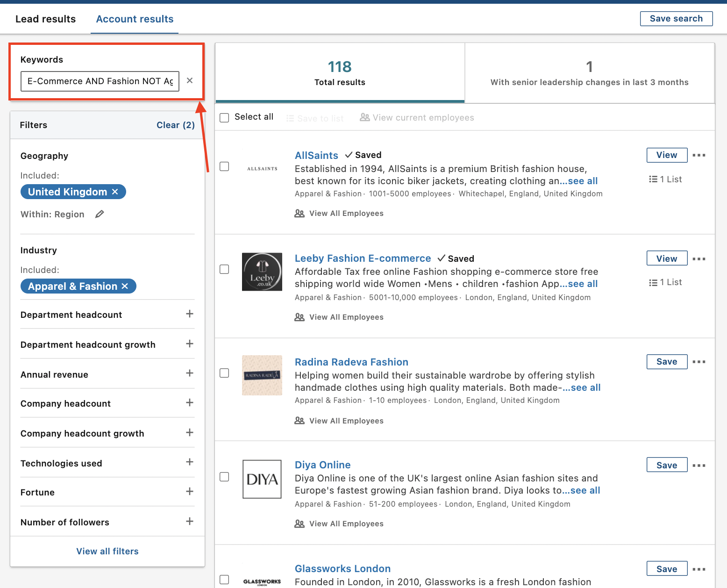Open the AllSaints company name link
This screenshot has width=727, height=588.
316,155
